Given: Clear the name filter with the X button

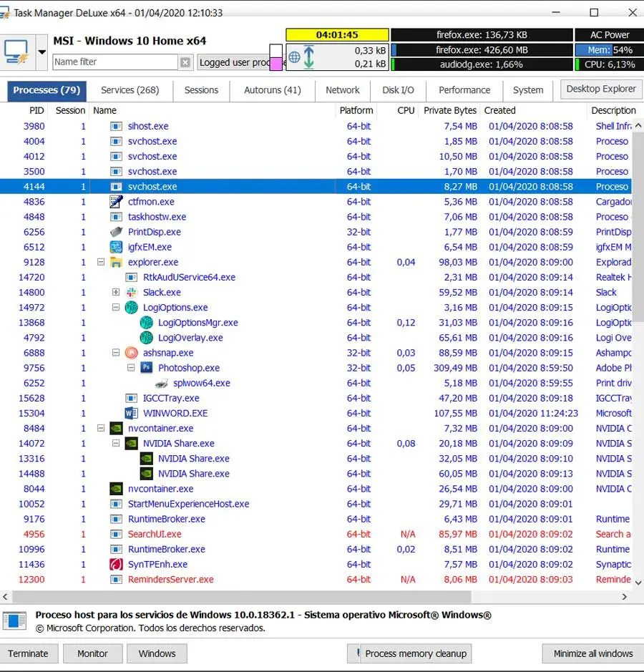Looking at the screenshot, I should [185, 62].
